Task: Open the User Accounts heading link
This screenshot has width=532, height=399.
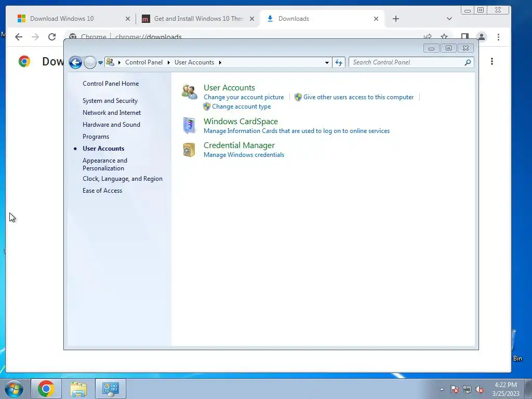Action: point(229,87)
